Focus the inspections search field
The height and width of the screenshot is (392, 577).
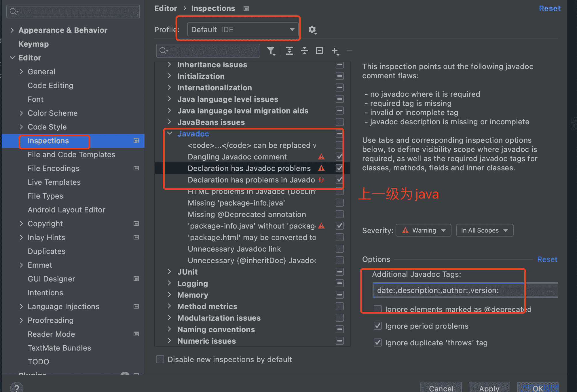(x=208, y=51)
